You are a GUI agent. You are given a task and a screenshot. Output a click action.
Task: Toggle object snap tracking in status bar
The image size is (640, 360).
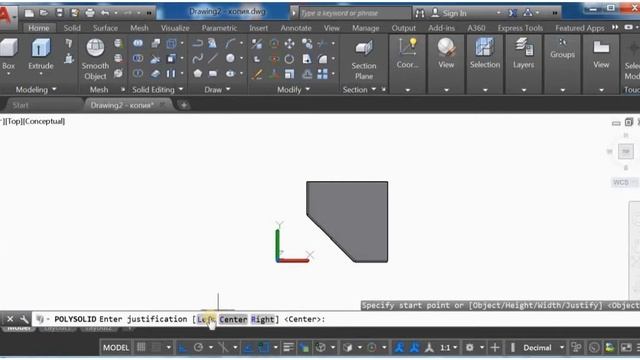click(248, 348)
